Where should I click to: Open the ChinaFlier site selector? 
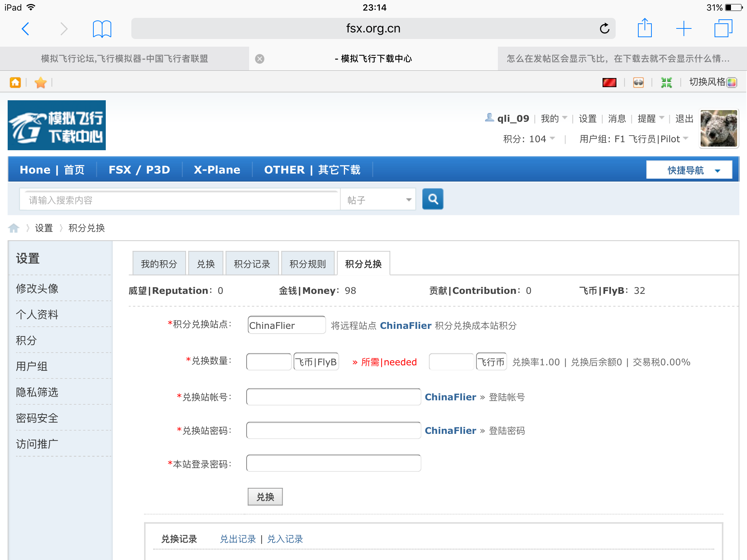287,325
